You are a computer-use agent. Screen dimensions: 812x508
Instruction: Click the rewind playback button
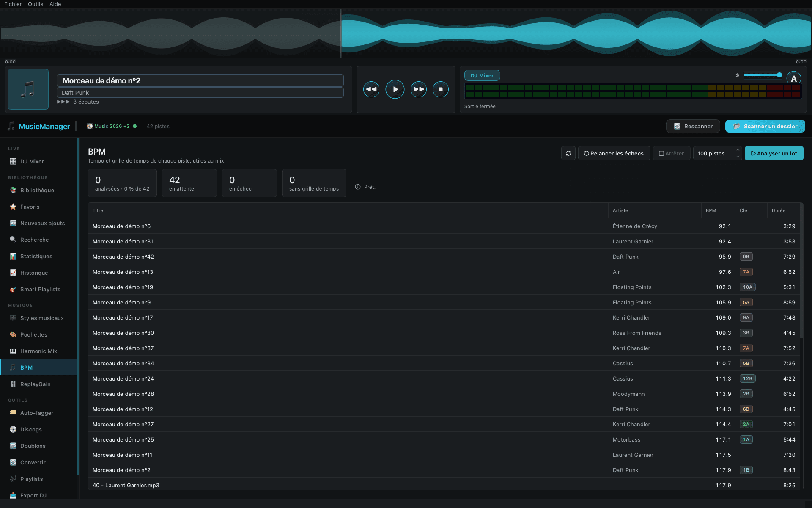pyautogui.click(x=371, y=89)
